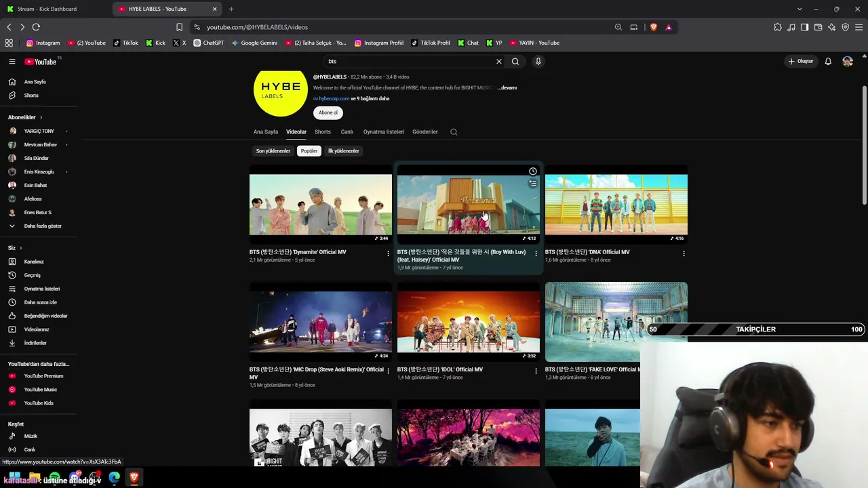Click the youtube.com address bar URL
This screenshot has height=488, width=868.
[x=257, y=27]
